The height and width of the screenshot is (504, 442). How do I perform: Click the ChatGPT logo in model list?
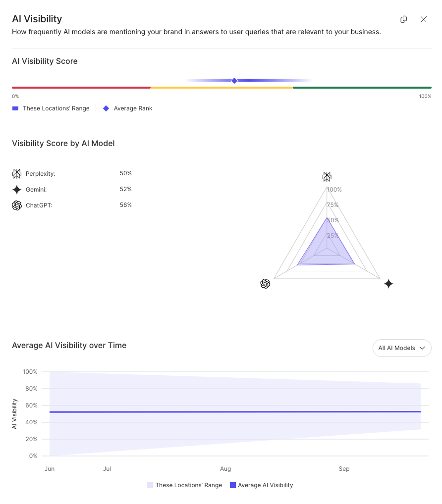pyautogui.click(x=17, y=205)
